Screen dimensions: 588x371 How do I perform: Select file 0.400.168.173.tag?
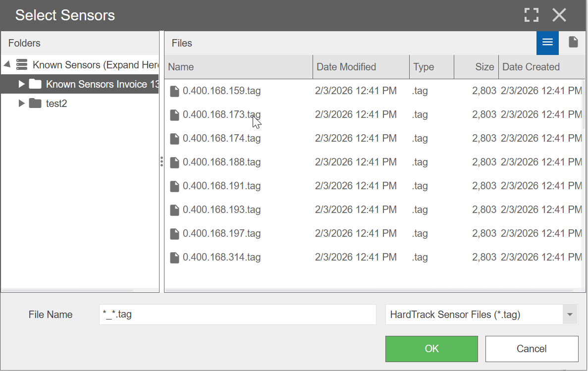coord(221,114)
